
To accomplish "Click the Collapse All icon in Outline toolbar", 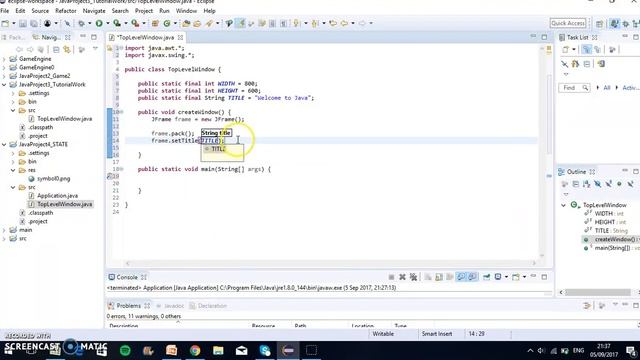I will tap(576, 184).
